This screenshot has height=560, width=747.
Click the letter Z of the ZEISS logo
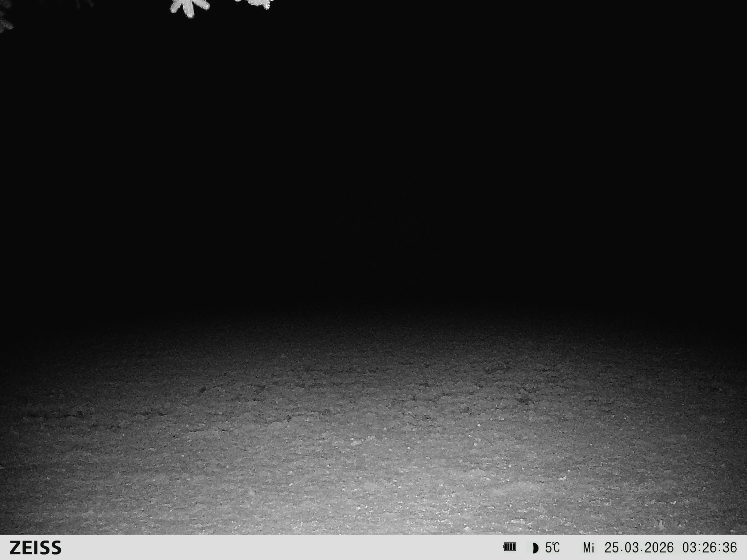click(16, 548)
